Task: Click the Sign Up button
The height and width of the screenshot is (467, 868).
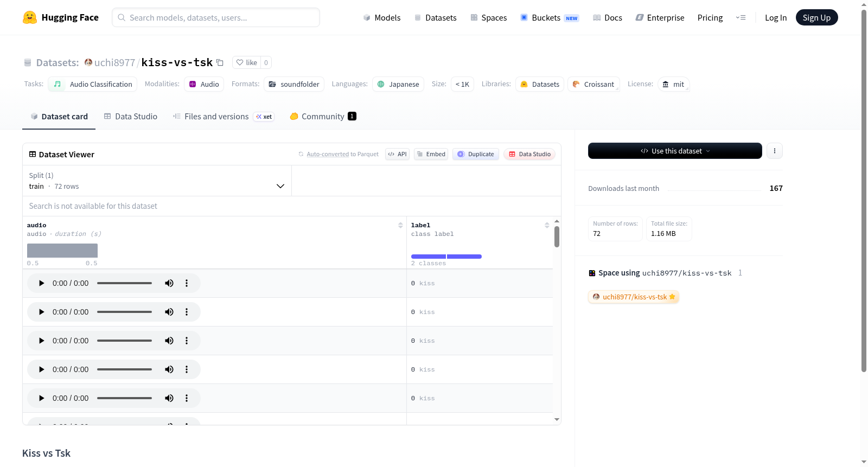Action: click(816, 17)
